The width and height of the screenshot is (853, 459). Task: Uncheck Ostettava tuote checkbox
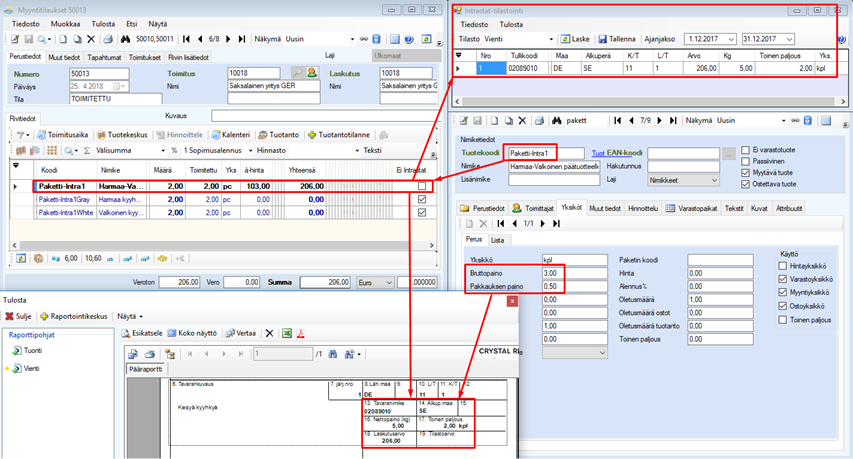(x=745, y=184)
